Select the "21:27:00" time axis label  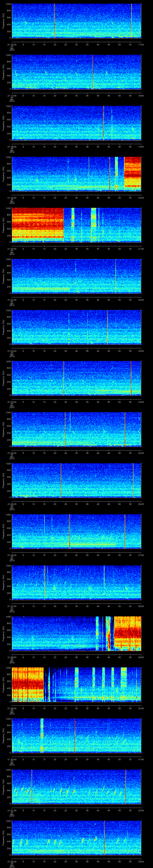pyautogui.click(x=12, y=606)
